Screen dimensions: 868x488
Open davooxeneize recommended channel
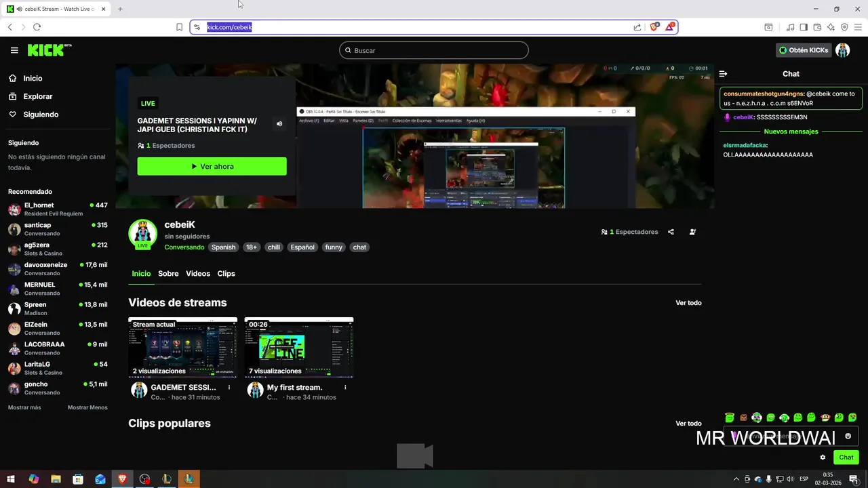(58, 269)
